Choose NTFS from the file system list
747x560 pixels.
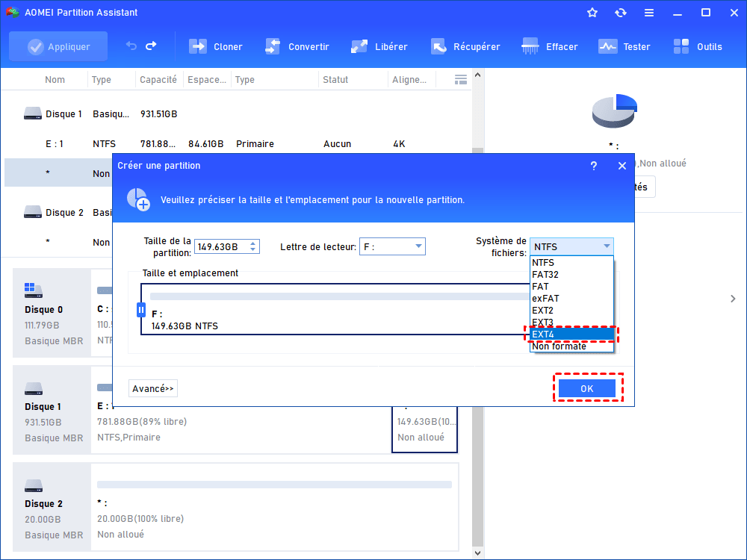571,263
